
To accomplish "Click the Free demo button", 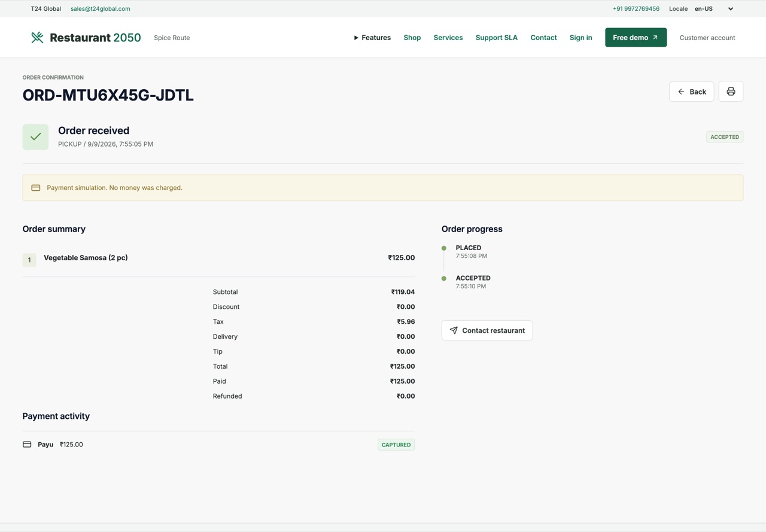I will 636,37.
